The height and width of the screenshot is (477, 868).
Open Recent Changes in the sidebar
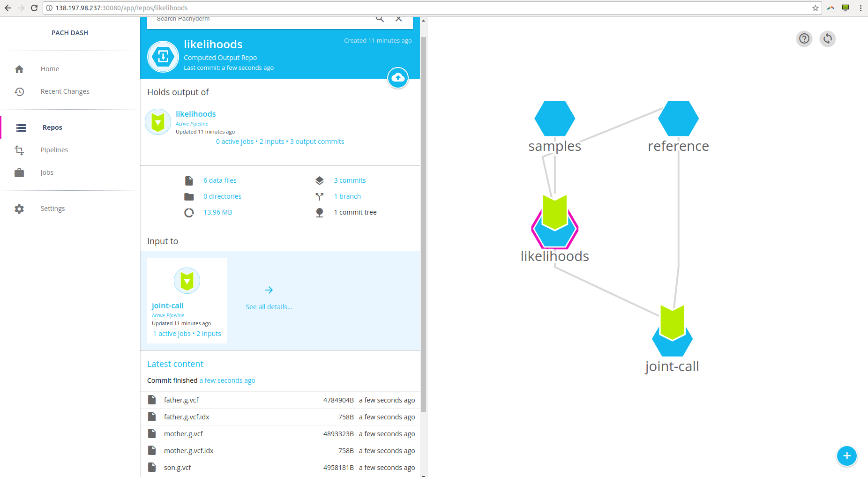pyautogui.click(x=65, y=91)
